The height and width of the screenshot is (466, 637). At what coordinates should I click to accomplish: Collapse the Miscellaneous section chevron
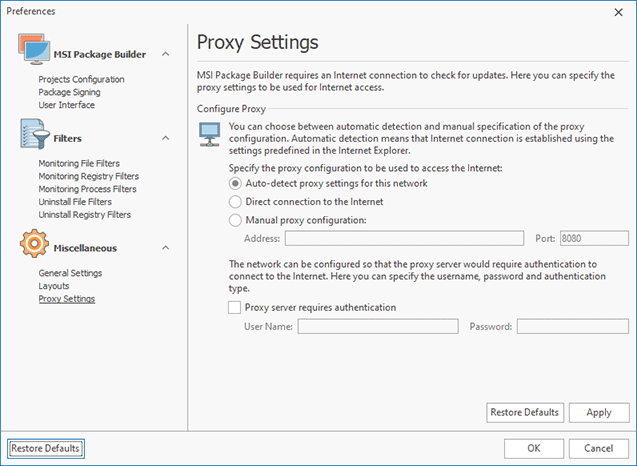point(166,248)
